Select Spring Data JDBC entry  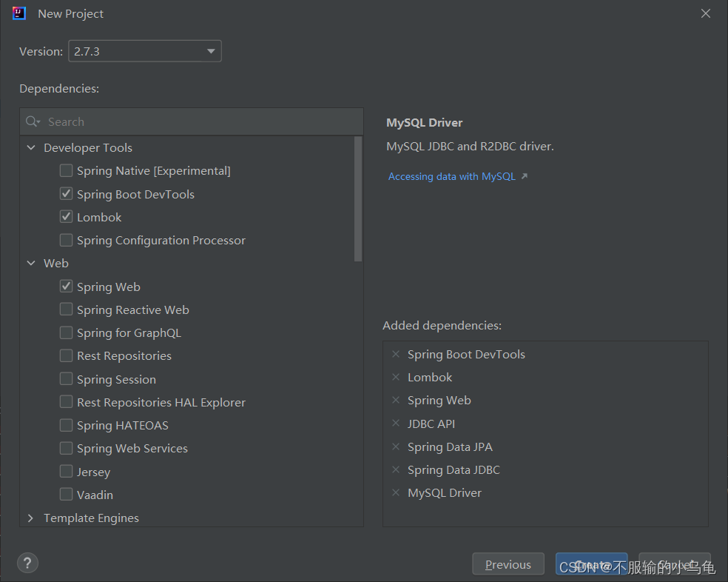(x=454, y=470)
